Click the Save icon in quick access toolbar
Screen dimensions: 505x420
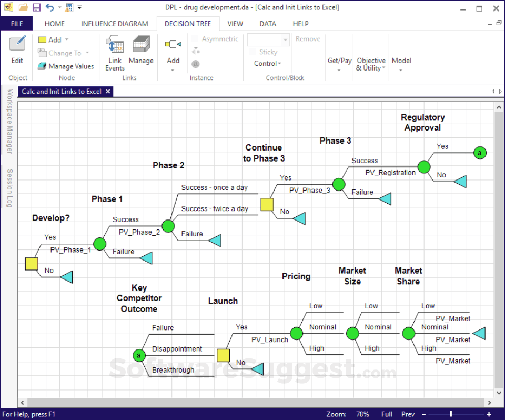tap(36, 7)
